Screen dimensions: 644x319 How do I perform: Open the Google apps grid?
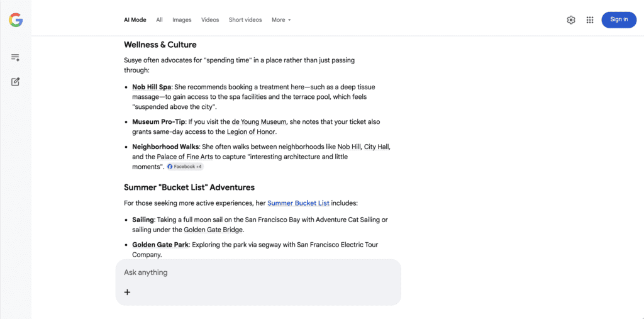[x=590, y=20]
